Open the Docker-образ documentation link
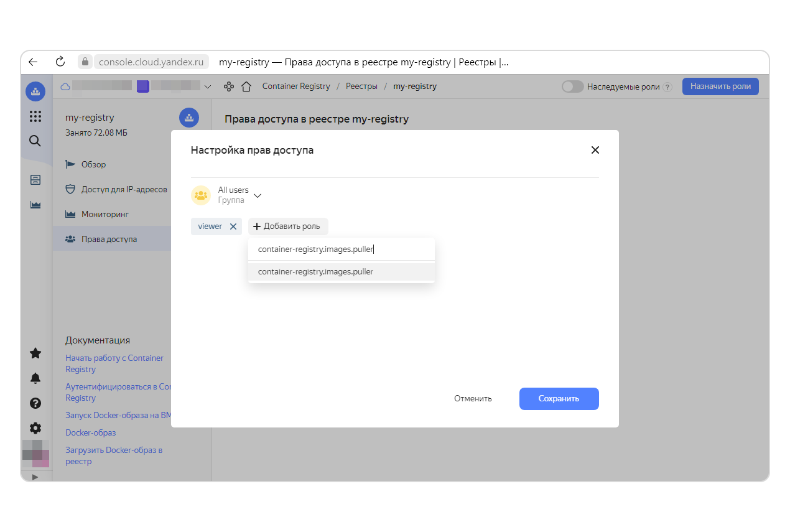 click(91, 432)
